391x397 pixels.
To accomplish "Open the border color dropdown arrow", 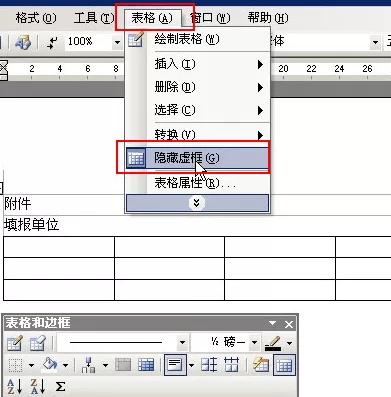I will pos(289,343).
